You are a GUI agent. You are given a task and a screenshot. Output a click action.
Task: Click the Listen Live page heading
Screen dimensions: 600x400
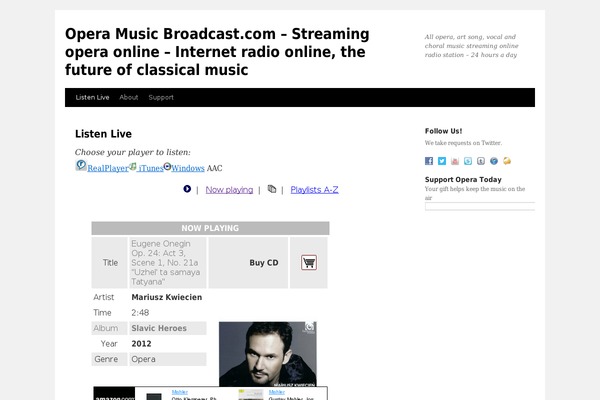103,134
